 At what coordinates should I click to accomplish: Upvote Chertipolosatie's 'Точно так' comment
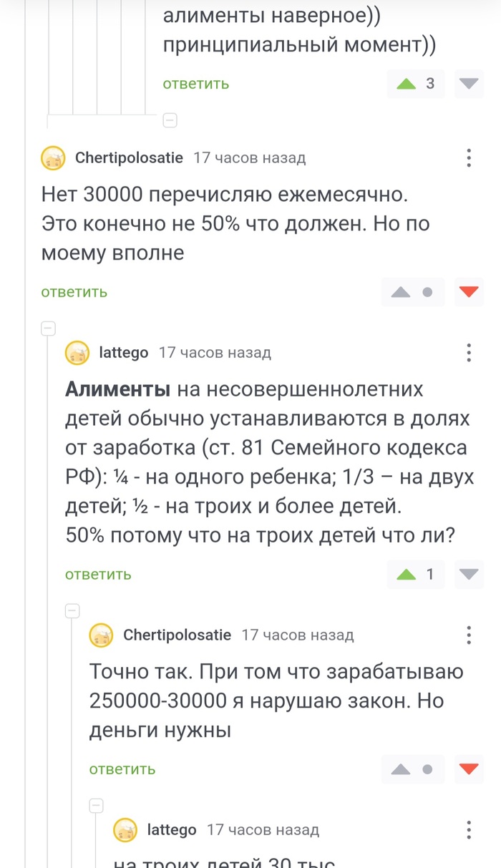401,769
